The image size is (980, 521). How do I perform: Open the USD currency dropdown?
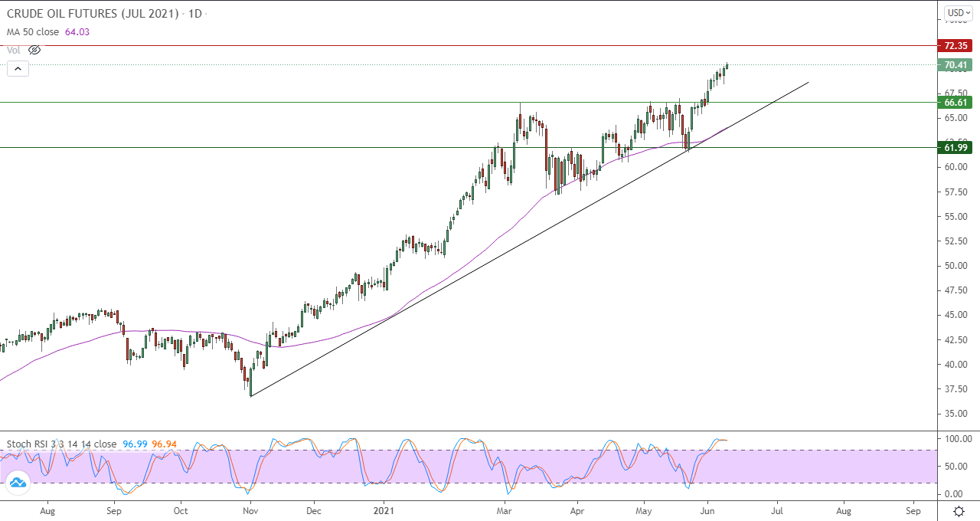[x=958, y=13]
